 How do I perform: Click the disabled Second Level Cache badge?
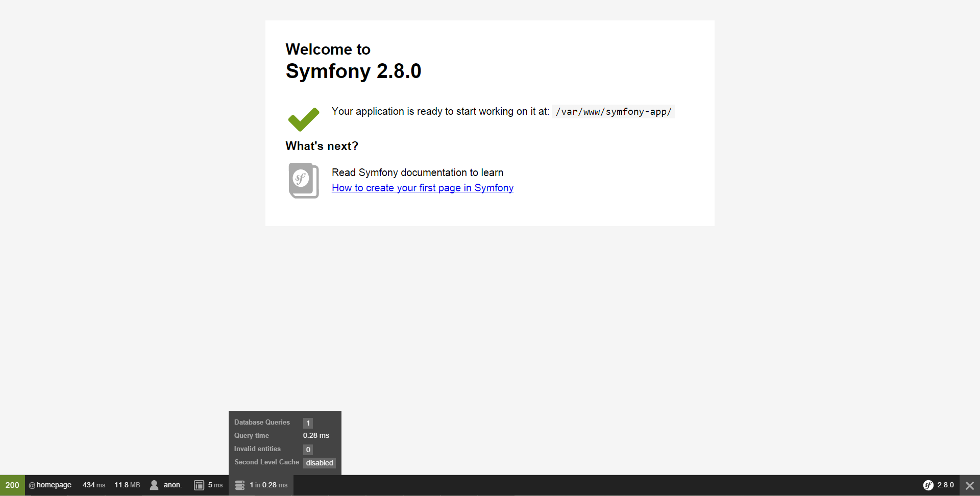tap(320, 463)
